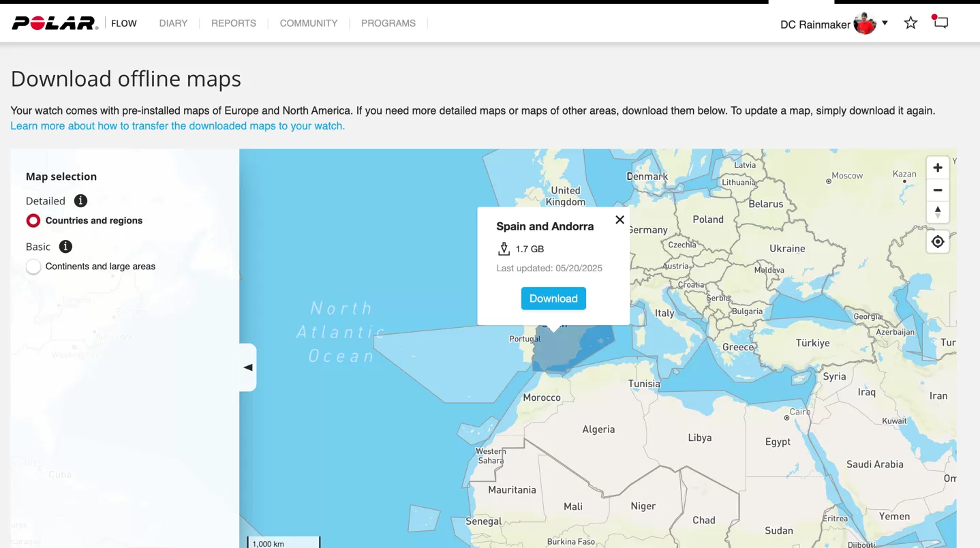Show info about Detailed maps
980x548 pixels.
(80, 201)
